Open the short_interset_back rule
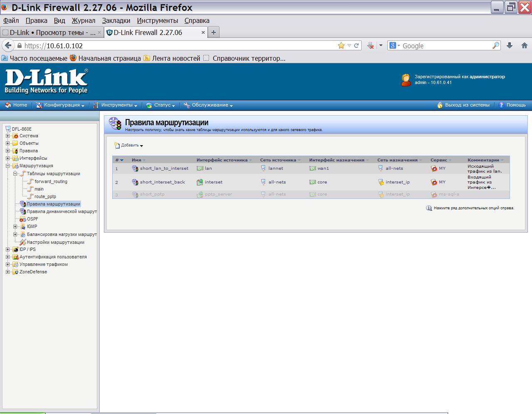Image resolution: width=532 pixels, height=414 pixels. tap(163, 182)
